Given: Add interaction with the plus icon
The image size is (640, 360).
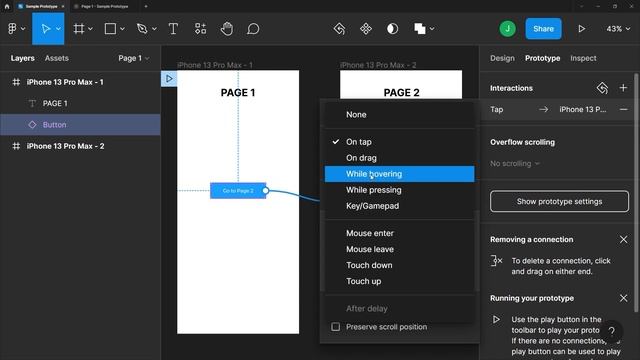Looking at the screenshot, I should coord(623,88).
